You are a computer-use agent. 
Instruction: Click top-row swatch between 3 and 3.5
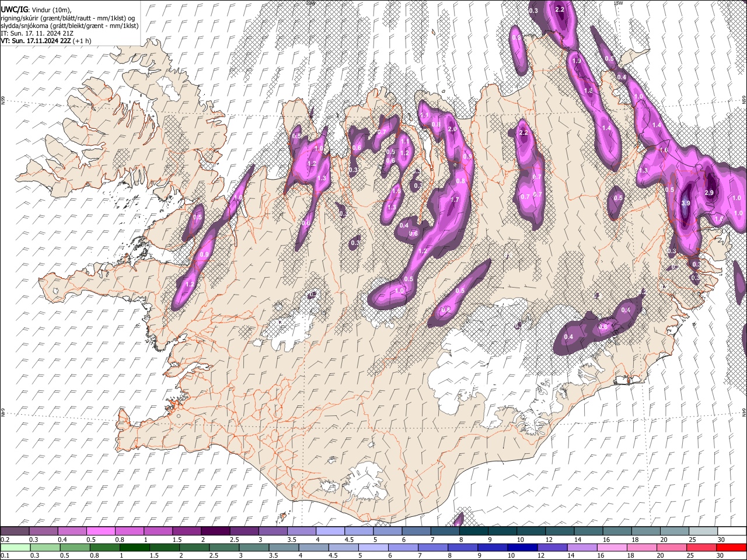tap(273, 531)
